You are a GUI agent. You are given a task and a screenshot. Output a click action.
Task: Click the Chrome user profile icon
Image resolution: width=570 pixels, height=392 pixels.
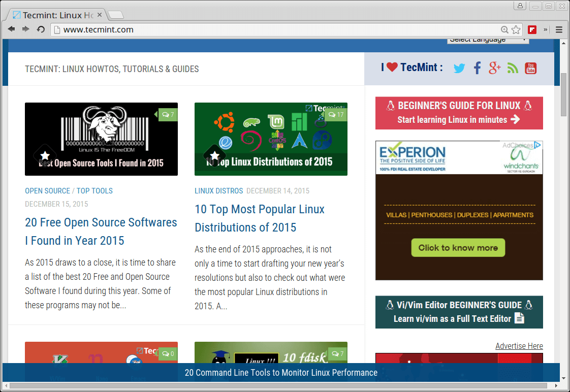click(x=520, y=6)
